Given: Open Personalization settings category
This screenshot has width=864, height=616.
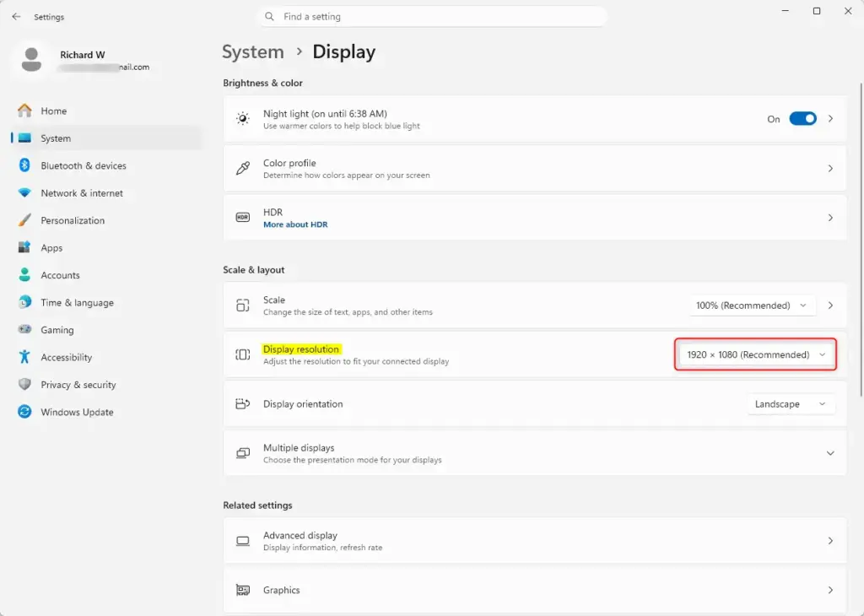Looking at the screenshot, I should point(73,220).
